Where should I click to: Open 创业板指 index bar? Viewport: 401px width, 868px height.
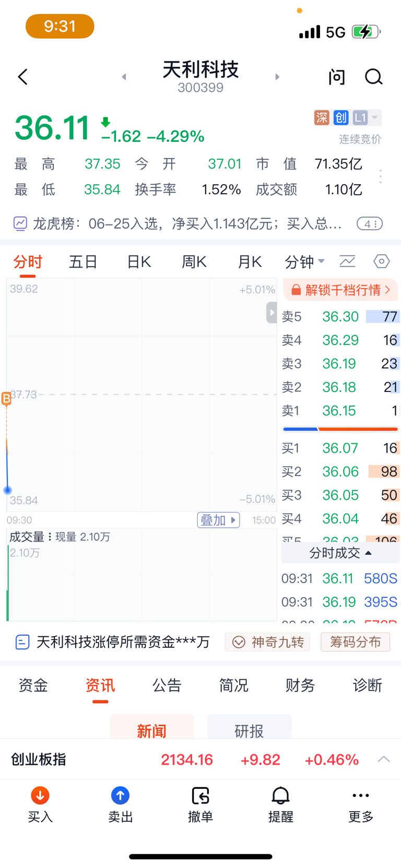pyautogui.click(x=200, y=759)
